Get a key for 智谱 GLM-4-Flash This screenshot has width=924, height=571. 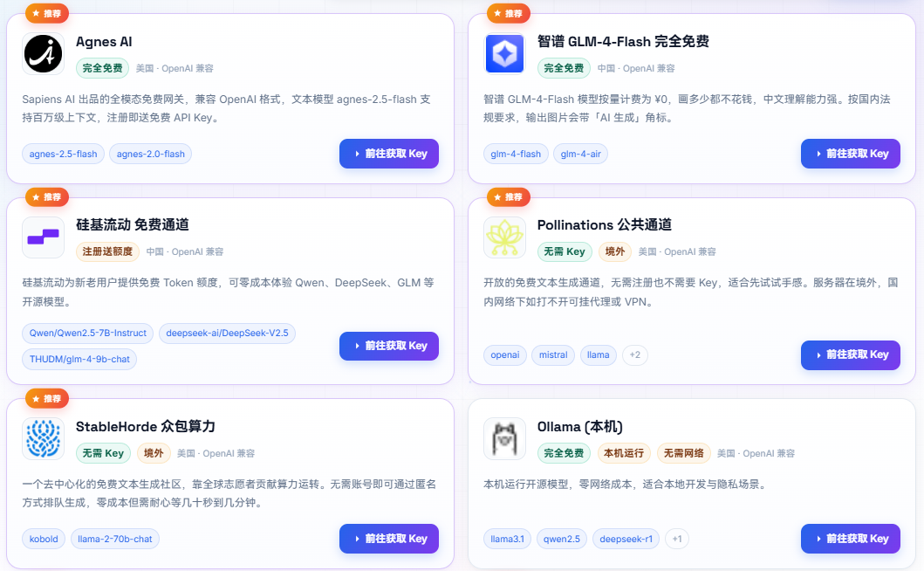[x=851, y=154]
